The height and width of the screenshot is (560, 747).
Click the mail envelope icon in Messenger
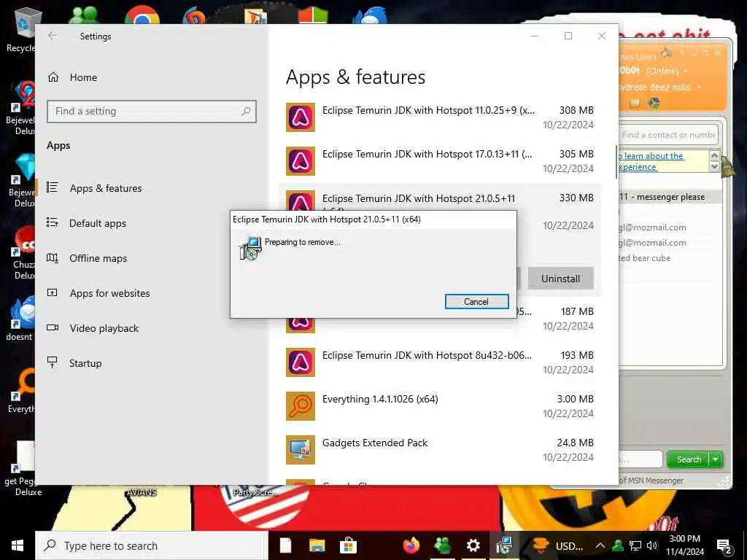pyautogui.click(x=635, y=104)
